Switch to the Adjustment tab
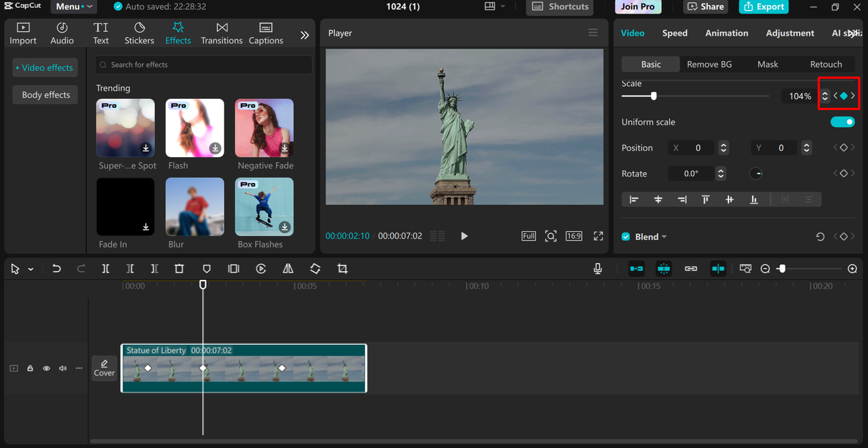 (790, 33)
